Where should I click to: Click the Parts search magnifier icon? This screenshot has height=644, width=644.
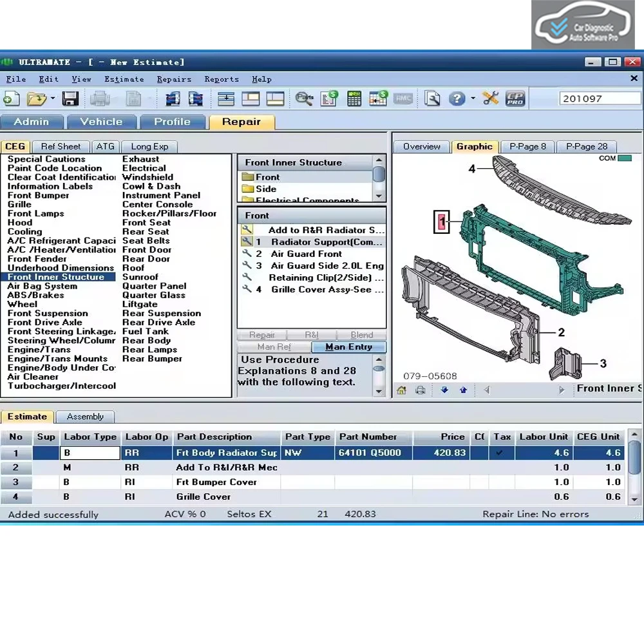[x=305, y=99]
